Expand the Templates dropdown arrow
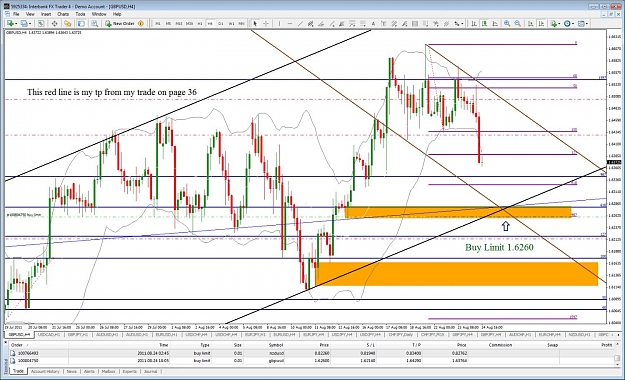The image size is (625, 380). tap(587, 24)
